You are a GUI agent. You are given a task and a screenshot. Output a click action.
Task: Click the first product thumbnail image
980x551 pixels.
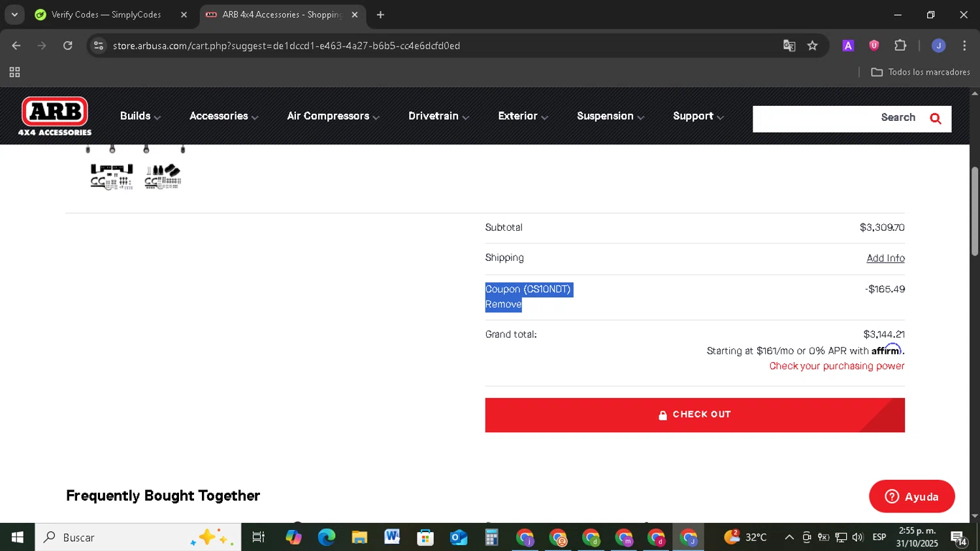click(x=111, y=176)
